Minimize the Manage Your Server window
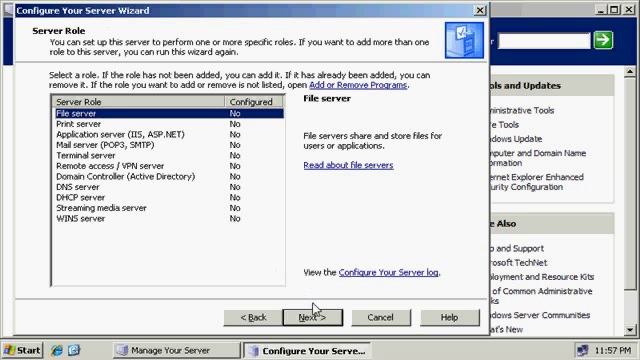This screenshot has width=640, height=360. 600,10
